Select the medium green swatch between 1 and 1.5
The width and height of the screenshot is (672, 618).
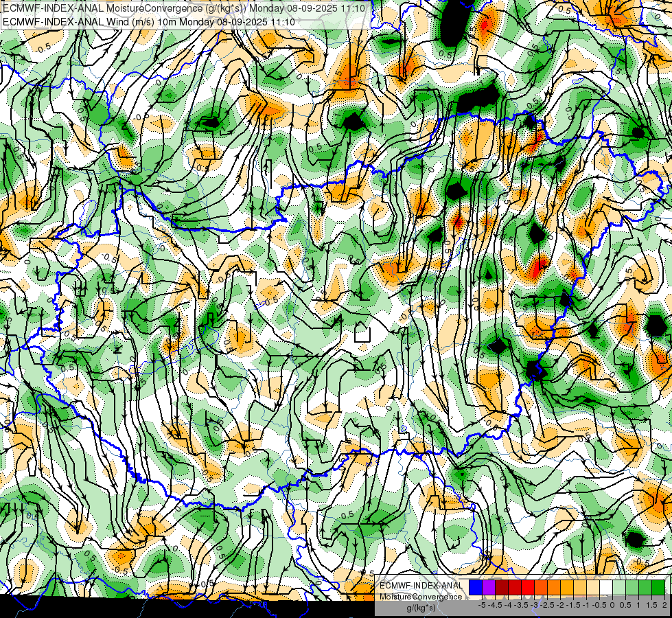pos(645,588)
